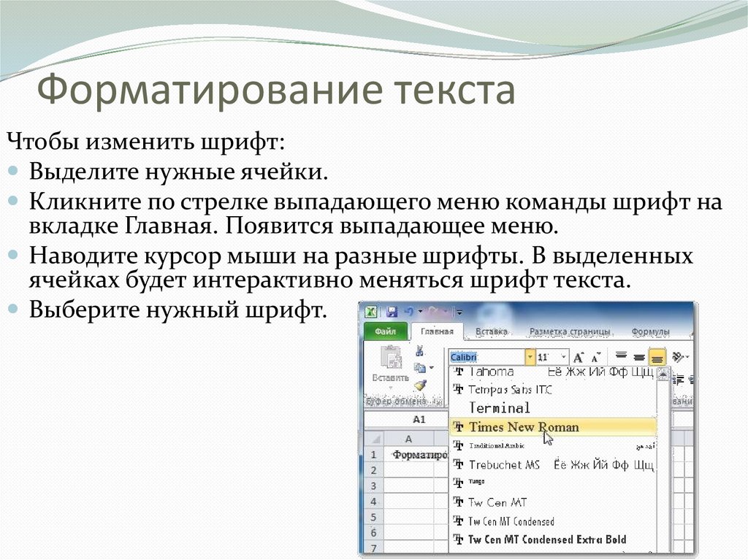Click the Copy icon in clipboard group

[x=419, y=368]
